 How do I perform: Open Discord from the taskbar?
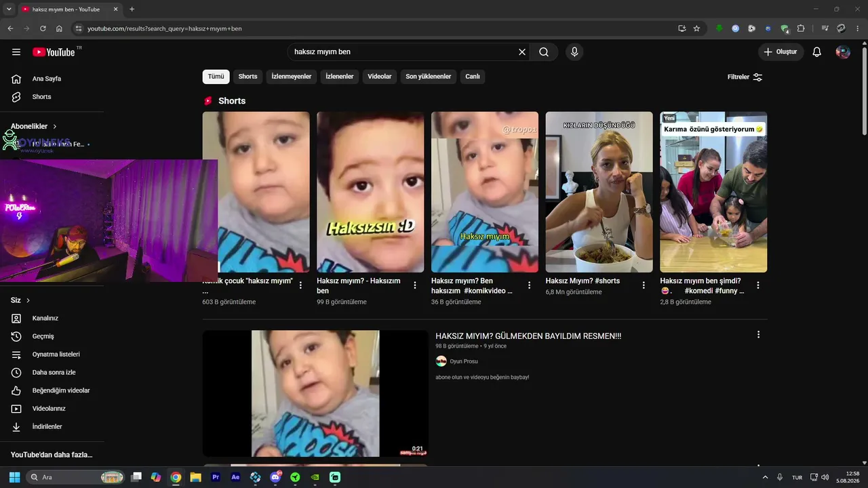click(275, 477)
